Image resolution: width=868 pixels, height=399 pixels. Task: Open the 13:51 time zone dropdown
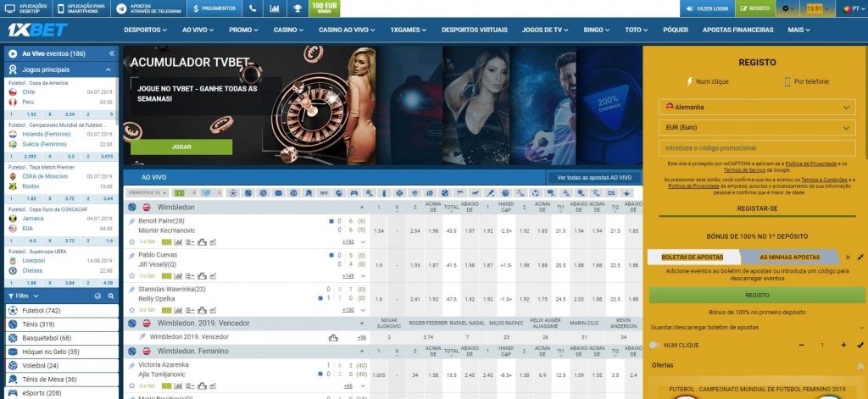[817, 8]
